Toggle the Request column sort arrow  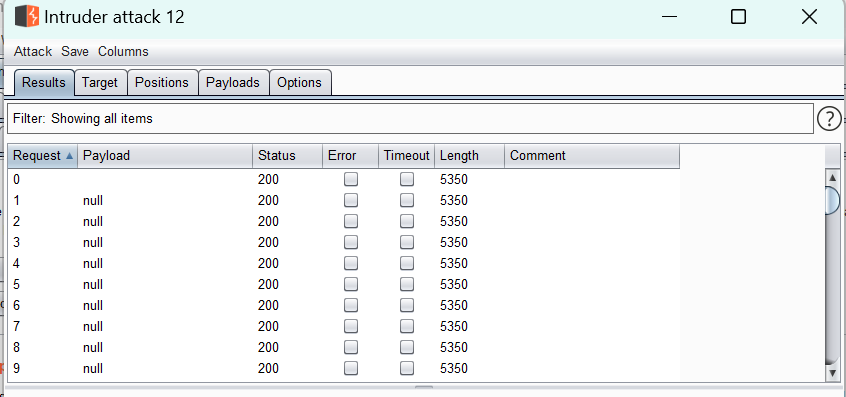[69, 156]
